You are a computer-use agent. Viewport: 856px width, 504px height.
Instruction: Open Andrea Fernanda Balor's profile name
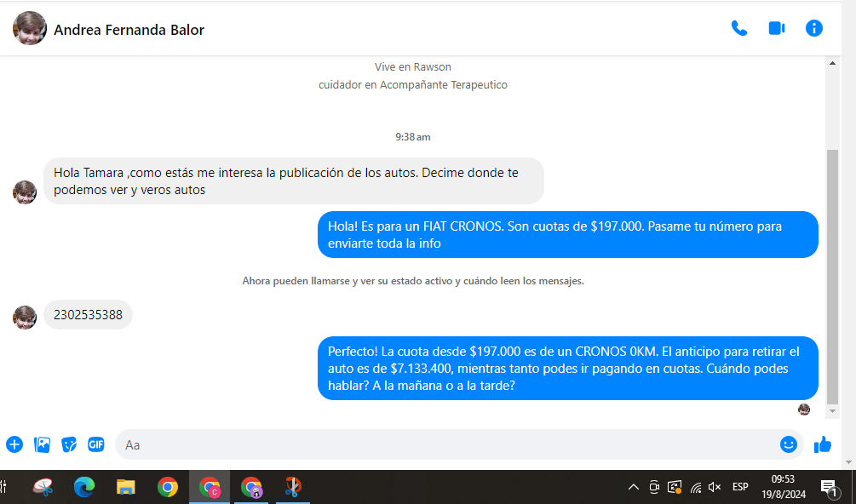[x=129, y=30]
